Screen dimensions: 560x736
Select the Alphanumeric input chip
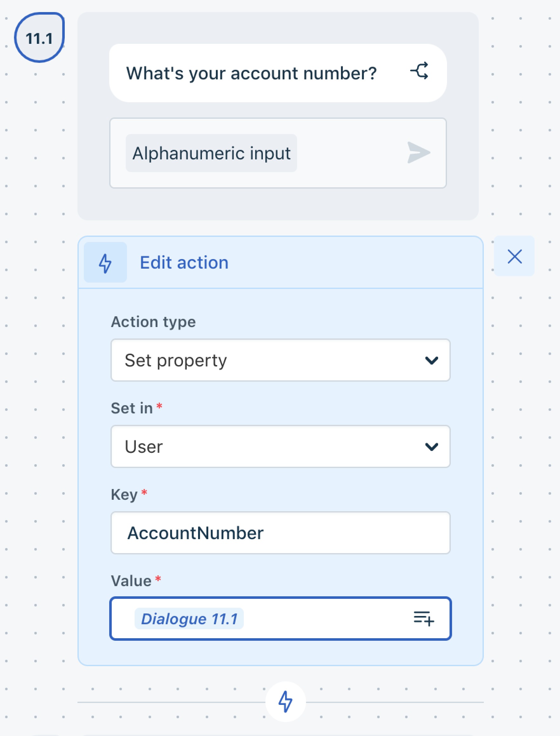211,153
